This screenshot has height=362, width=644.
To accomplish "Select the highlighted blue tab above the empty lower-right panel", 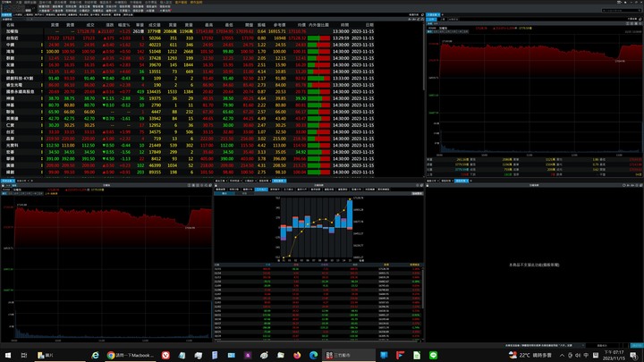I will tap(462, 181).
